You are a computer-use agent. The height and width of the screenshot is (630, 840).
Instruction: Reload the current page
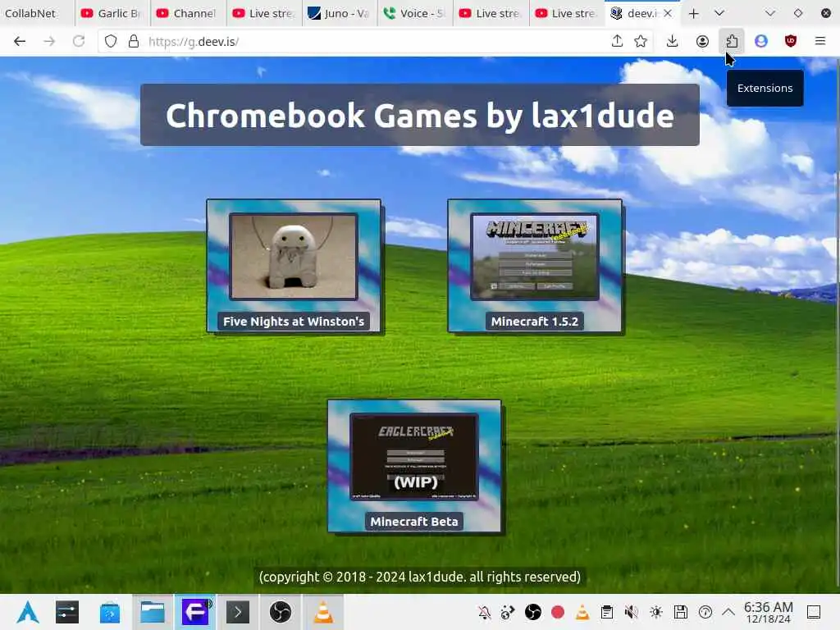[x=79, y=41]
